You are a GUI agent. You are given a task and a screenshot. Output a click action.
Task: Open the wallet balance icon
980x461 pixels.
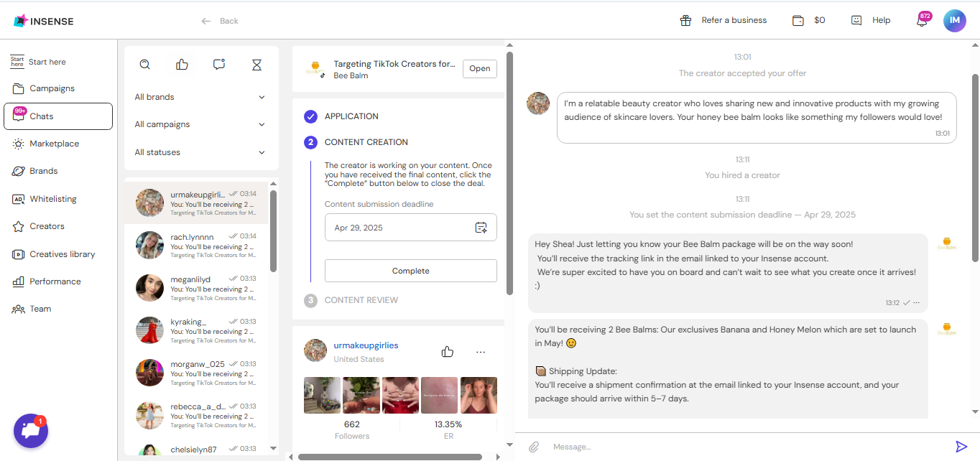coord(798,21)
